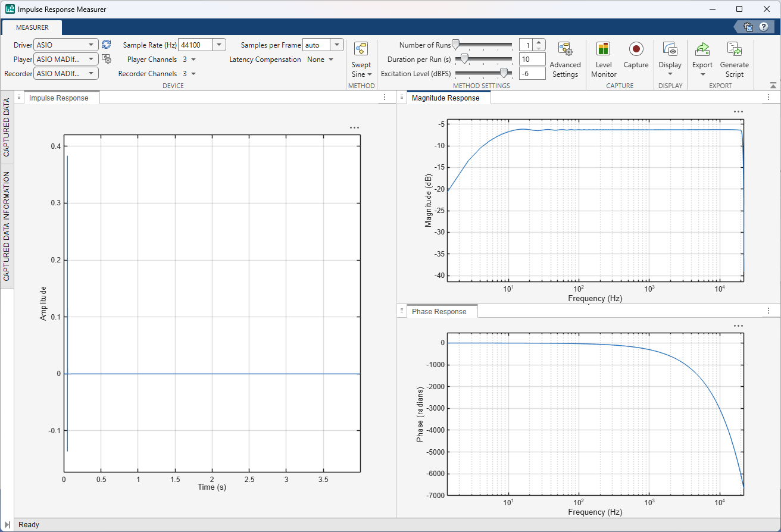Select the Magnitude Response tab
This screenshot has height=532, width=781.
447,98
